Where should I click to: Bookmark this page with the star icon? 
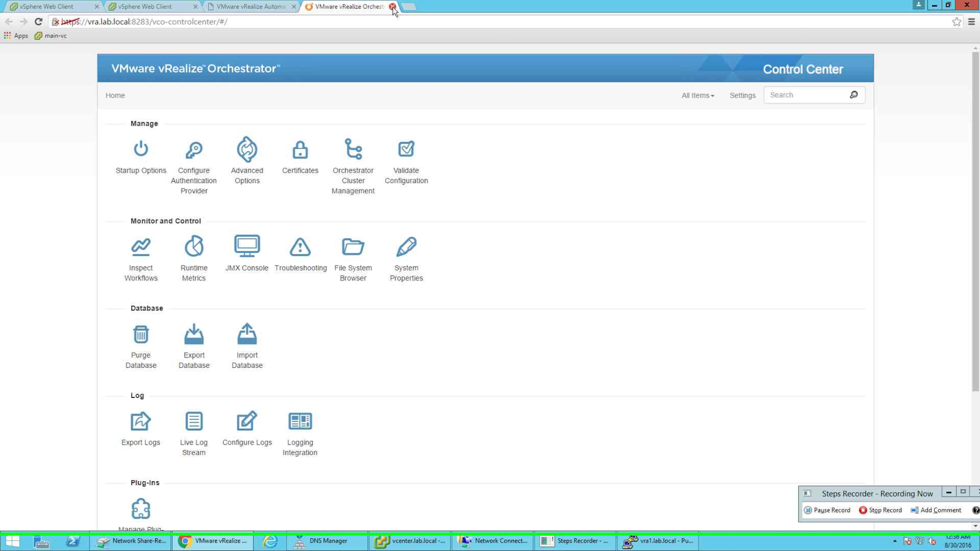point(957,21)
